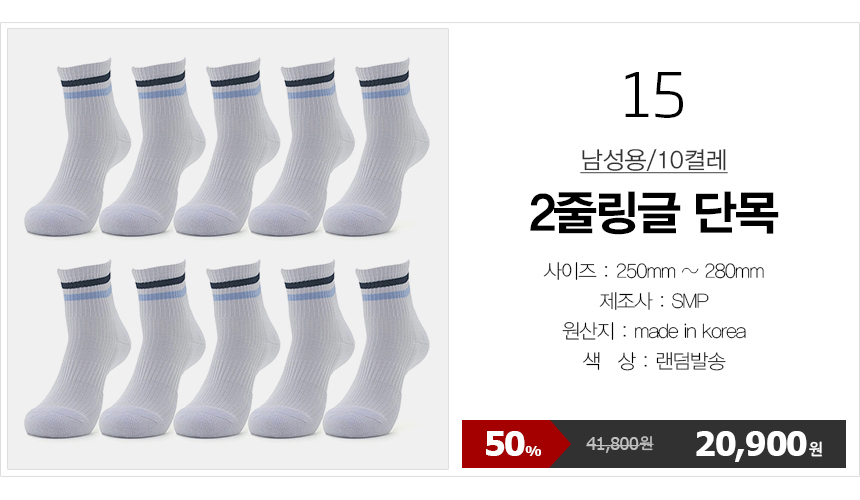
Task: Click the fourth sock in the bottom row
Action: pos(301,350)
